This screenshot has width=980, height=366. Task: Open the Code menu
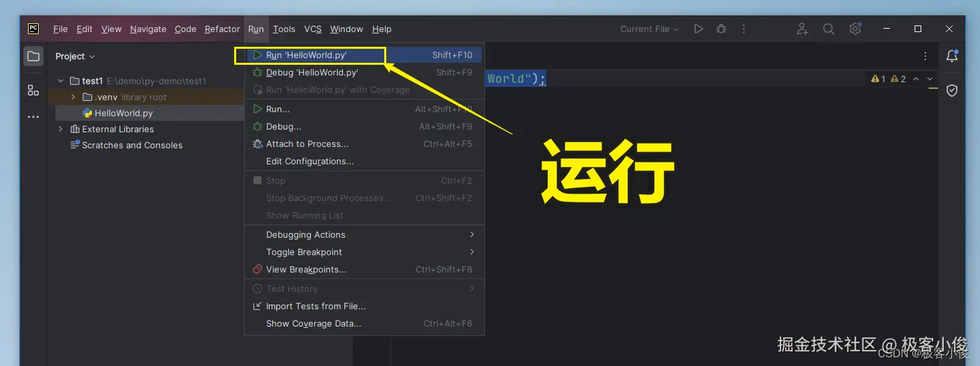coord(185,29)
